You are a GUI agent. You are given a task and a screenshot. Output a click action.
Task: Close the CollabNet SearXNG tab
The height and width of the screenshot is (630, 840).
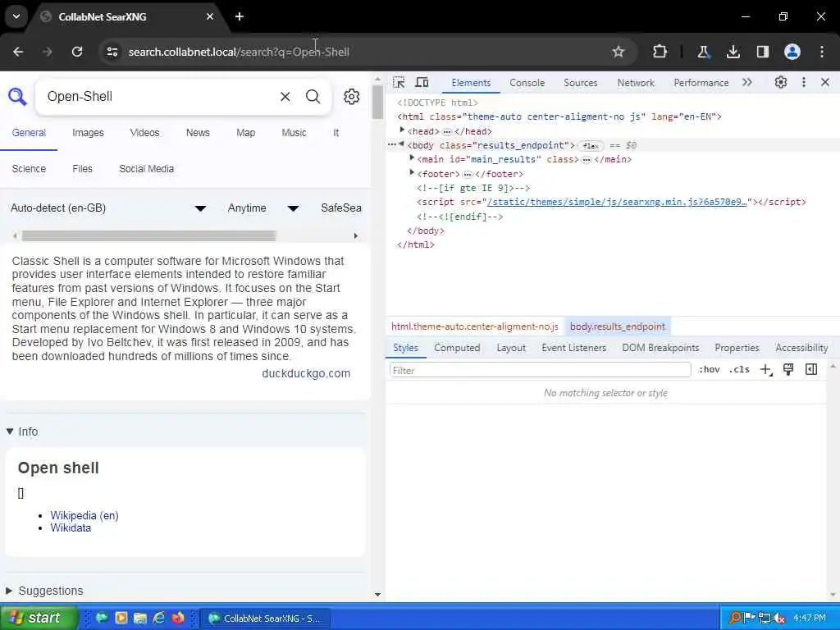click(210, 16)
